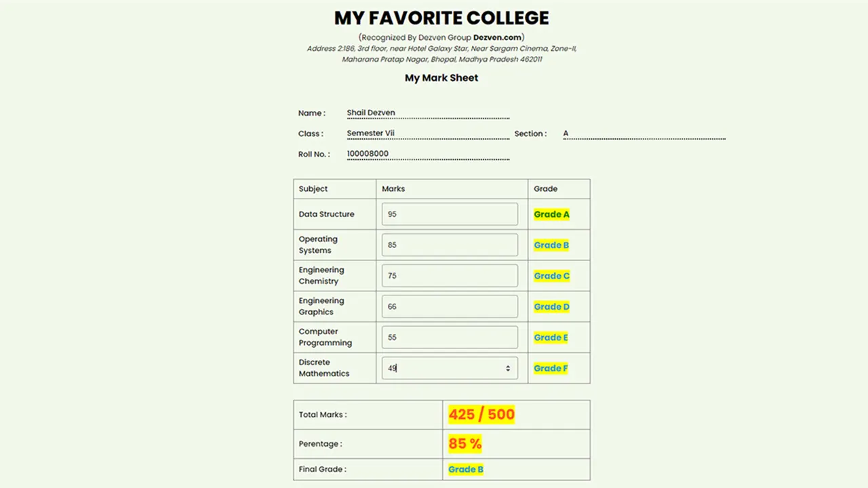Click the MY FAVORITE COLLEGE title

tap(441, 18)
